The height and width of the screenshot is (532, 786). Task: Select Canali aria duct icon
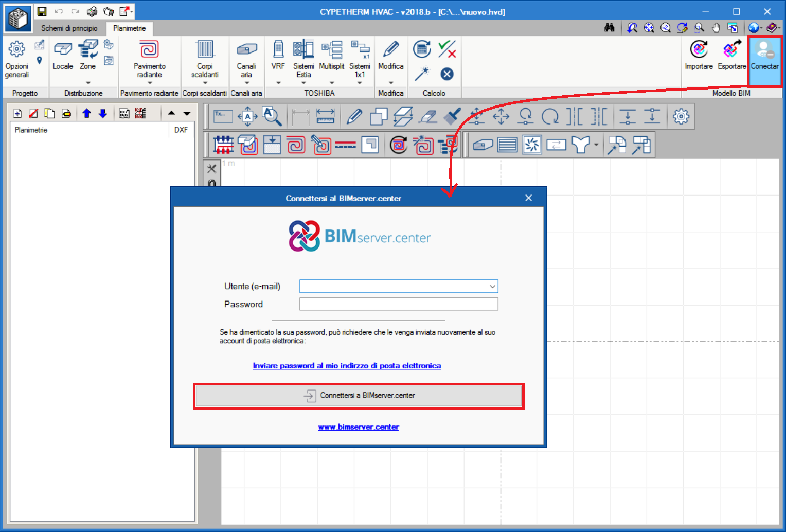pos(246,49)
